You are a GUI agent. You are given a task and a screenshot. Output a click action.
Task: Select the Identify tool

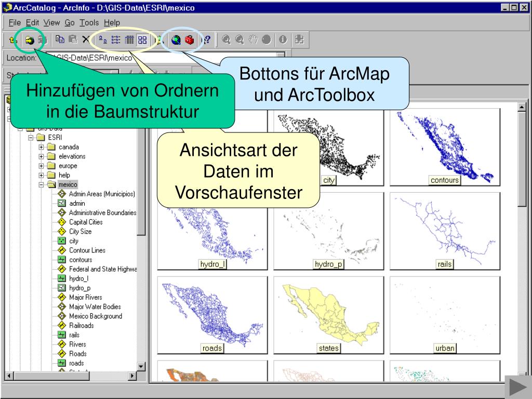tap(283, 40)
